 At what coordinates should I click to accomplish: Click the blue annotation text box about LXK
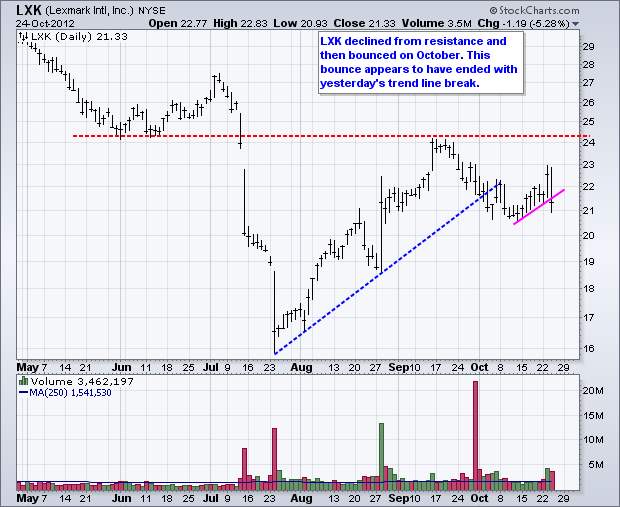(x=421, y=62)
